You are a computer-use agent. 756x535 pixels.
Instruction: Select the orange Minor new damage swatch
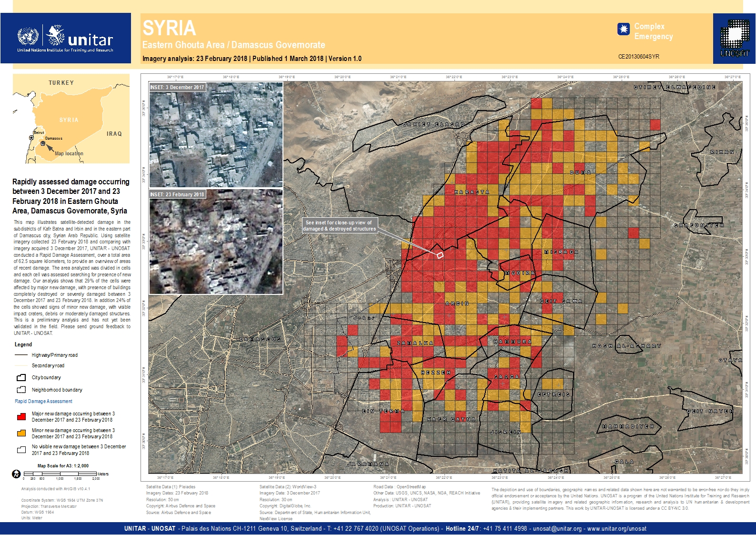click(21, 434)
